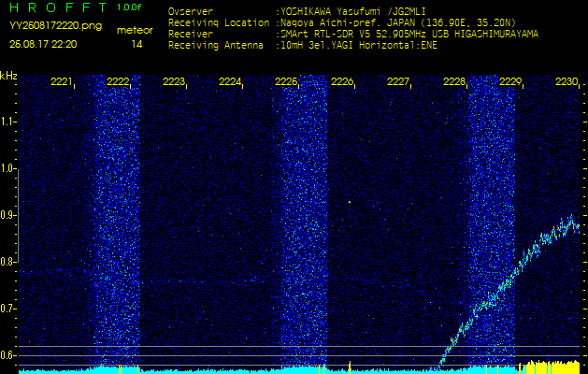
Task: Click the version number 1.0.0f
Action: [x=129, y=7]
